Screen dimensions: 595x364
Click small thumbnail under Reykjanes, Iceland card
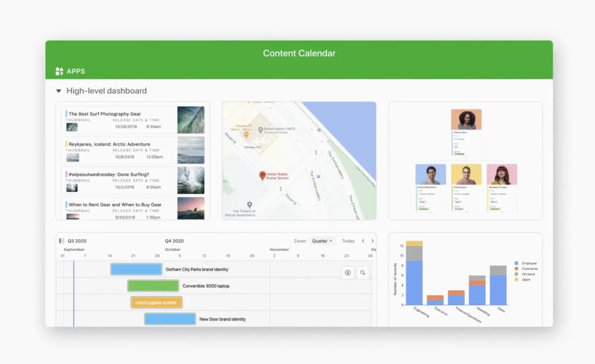[x=72, y=158]
